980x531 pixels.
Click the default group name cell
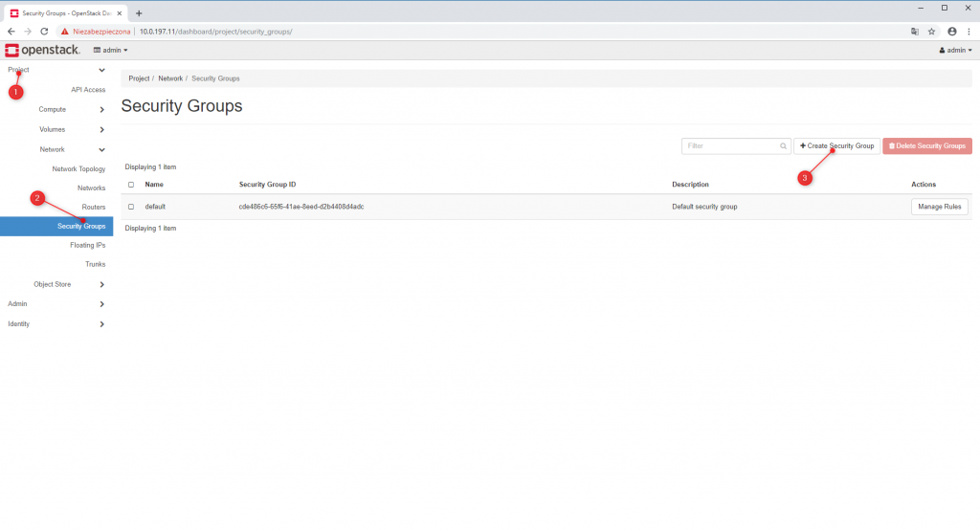pyautogui.click(x=155, y=207)
